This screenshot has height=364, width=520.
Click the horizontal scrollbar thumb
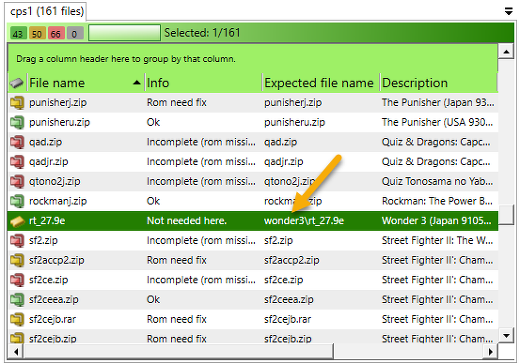pos(178,351)
